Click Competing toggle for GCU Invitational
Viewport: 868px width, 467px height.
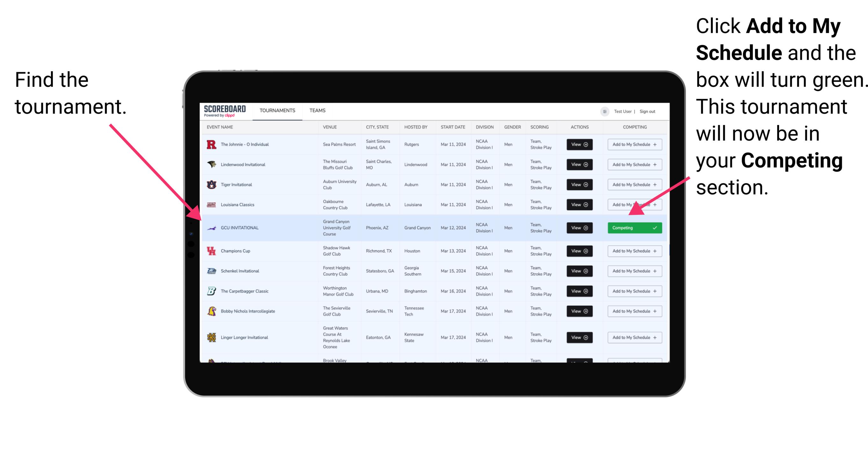pos(635,227)
